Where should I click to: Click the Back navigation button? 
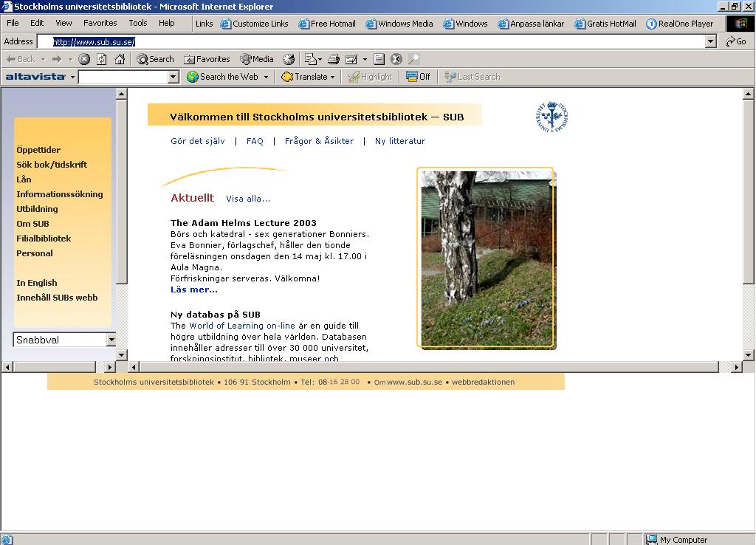tap(20, 59)
